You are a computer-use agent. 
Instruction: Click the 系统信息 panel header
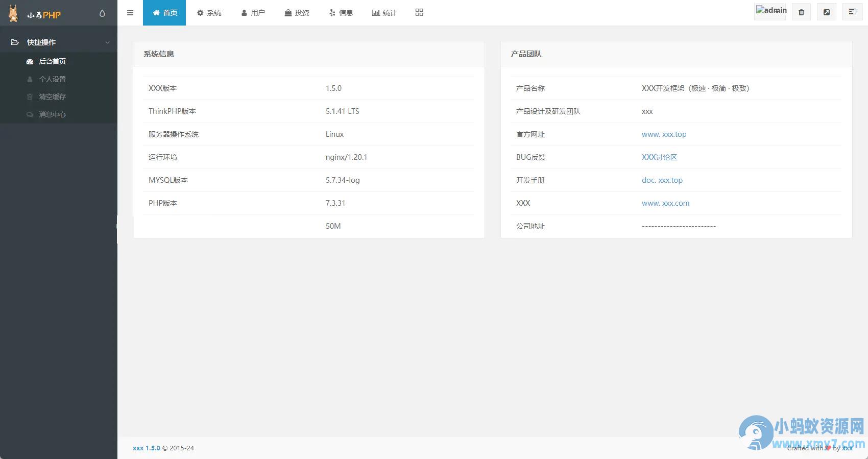click(x=309, y=54)
